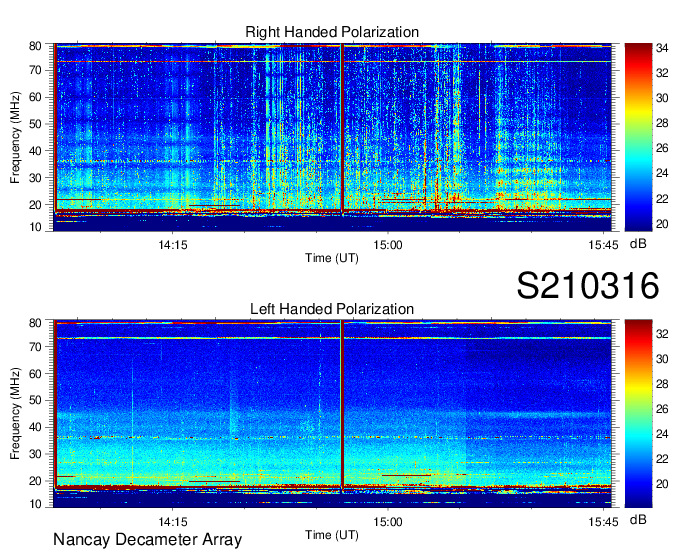Screen dimensions: 680x552
Task: Click the 20 frequency tick of Left Handed plot
Action: click(x=35, y=481)
